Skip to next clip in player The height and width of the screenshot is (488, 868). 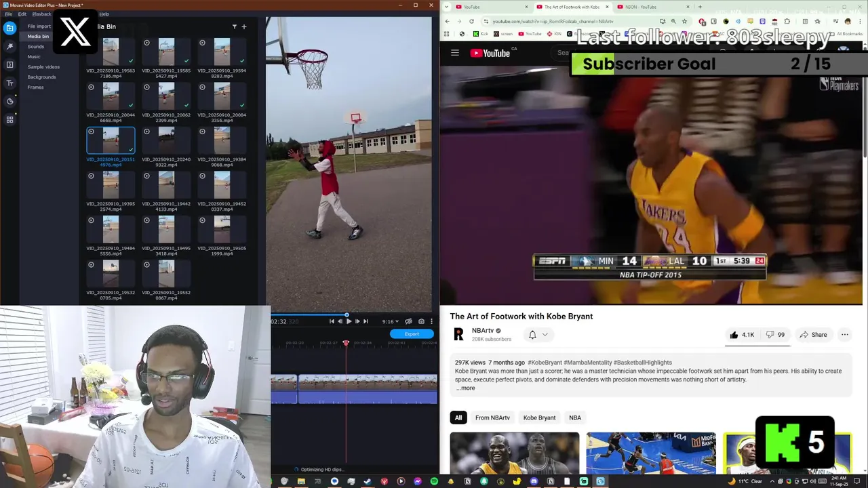point(366,321)
